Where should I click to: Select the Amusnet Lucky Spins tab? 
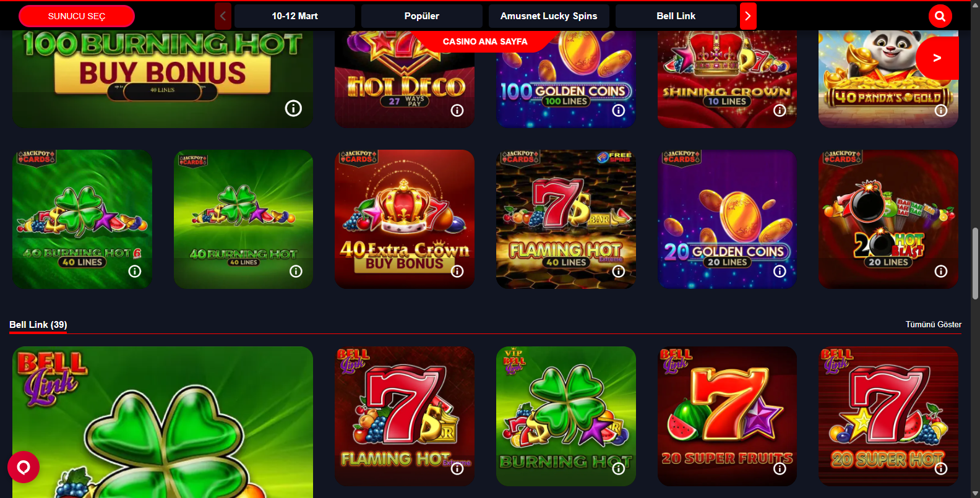point(549,16)
